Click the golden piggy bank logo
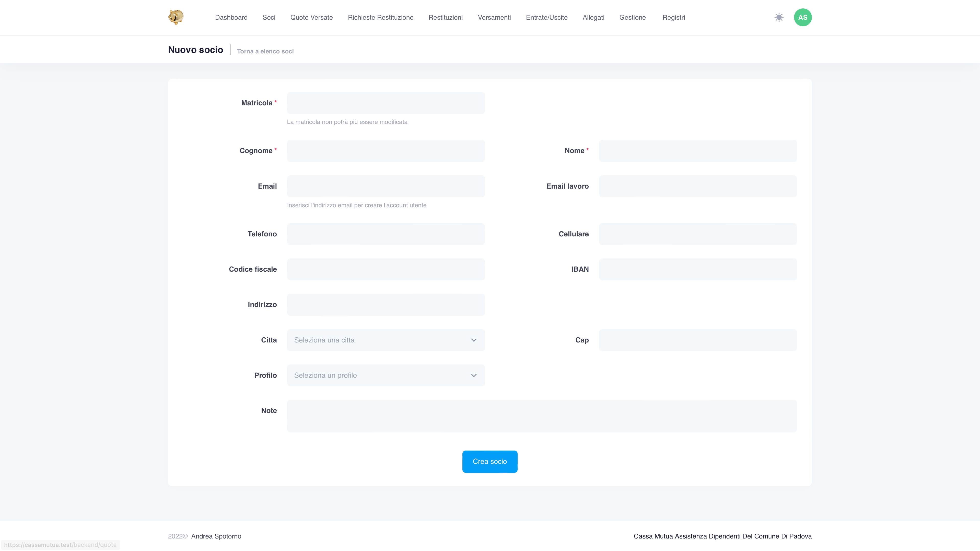 pos(176,17)
